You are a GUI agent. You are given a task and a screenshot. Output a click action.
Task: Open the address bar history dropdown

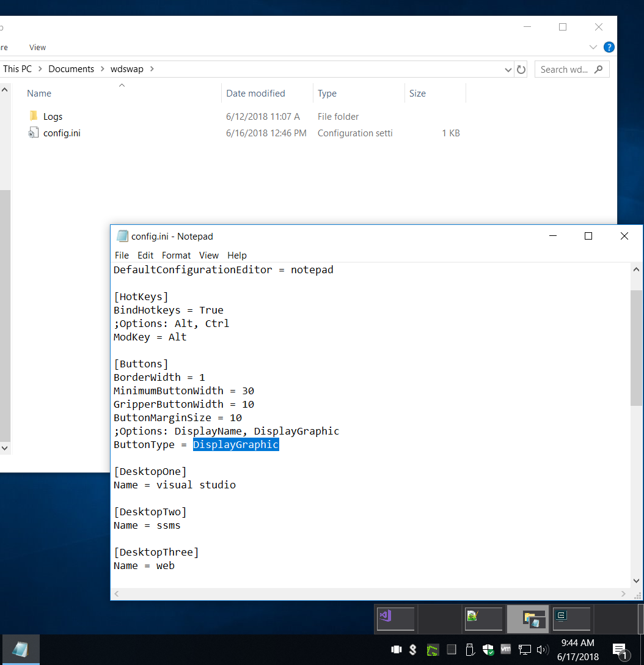point(508,70)
